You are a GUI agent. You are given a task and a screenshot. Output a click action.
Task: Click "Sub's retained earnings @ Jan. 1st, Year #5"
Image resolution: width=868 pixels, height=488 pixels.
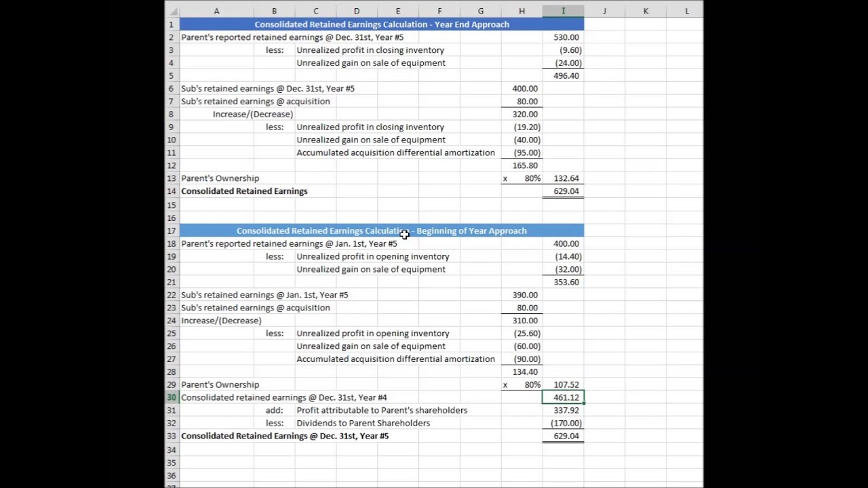pyautogui.click(x=264, y=295)
